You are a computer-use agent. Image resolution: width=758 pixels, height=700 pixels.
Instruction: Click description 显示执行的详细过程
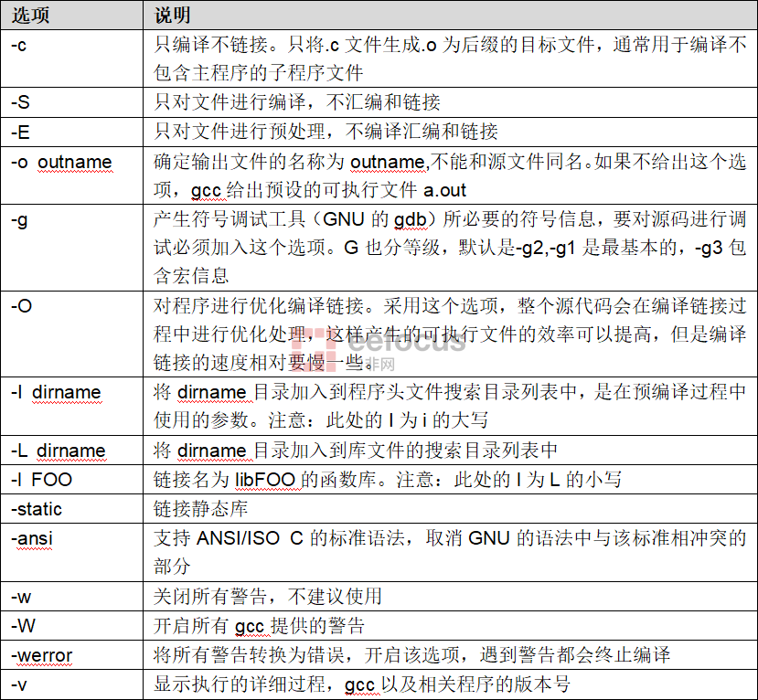(x=450, y=684)
